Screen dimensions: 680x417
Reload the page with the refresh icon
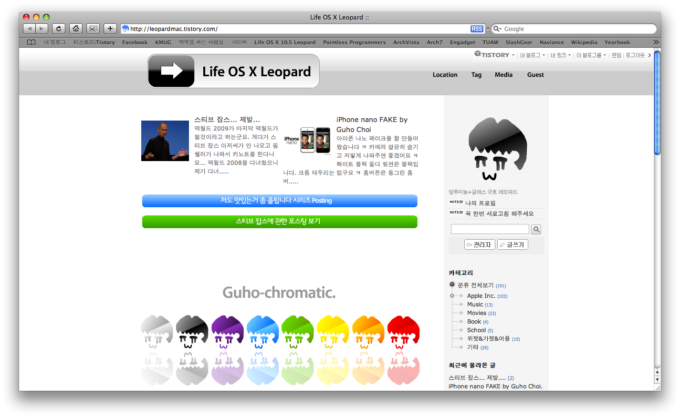click(x=59, y=29)
